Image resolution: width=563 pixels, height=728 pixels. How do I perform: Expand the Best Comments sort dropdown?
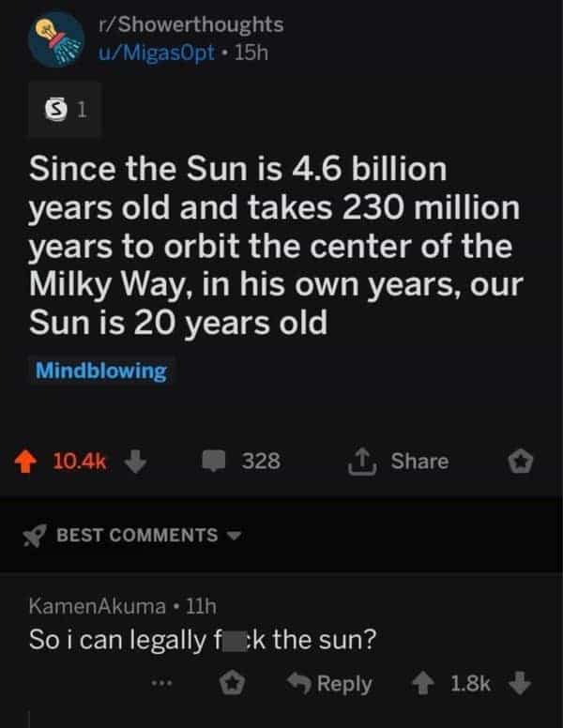232,535
